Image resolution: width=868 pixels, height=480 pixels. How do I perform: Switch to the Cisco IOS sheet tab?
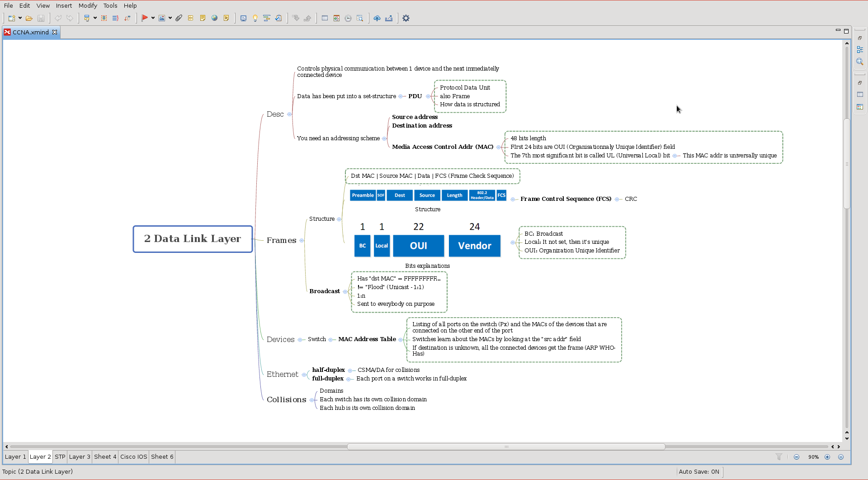click(133, 456)
